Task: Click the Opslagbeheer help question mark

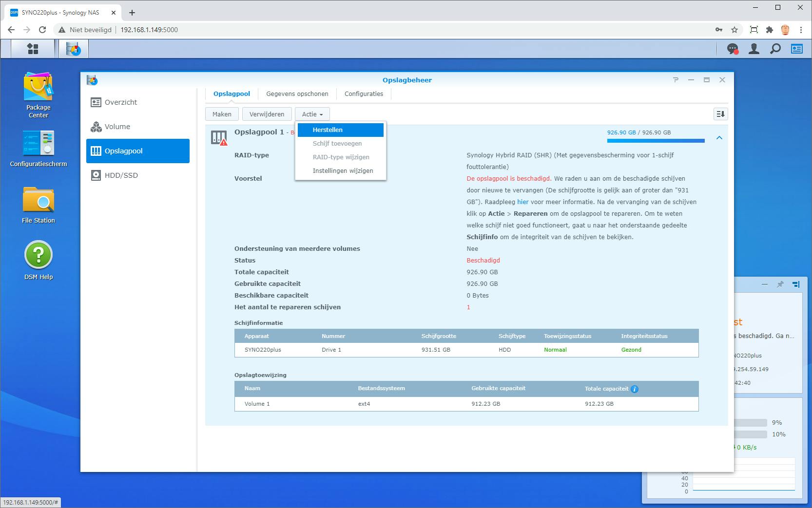Action: coord(676,80)
